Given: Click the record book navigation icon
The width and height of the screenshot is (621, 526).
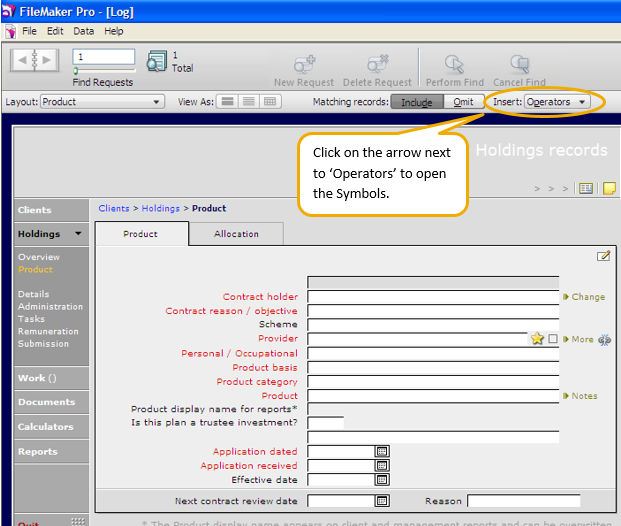Looking at the screenshot, I should click(x=34, y=60).
